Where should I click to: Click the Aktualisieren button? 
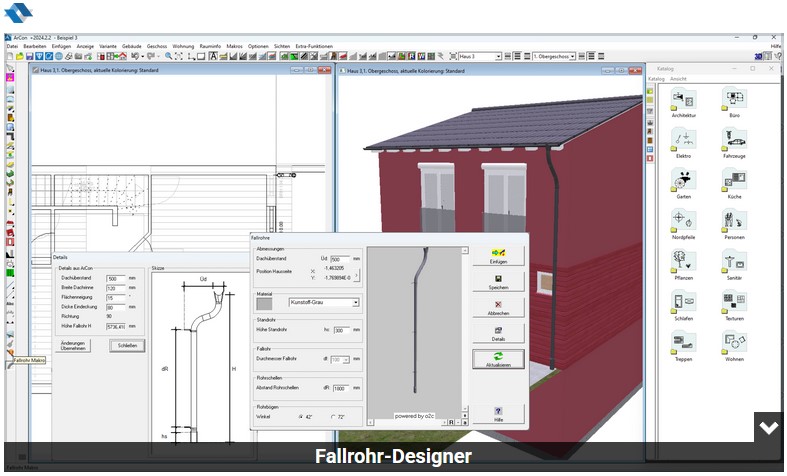(x=498, y=360)
